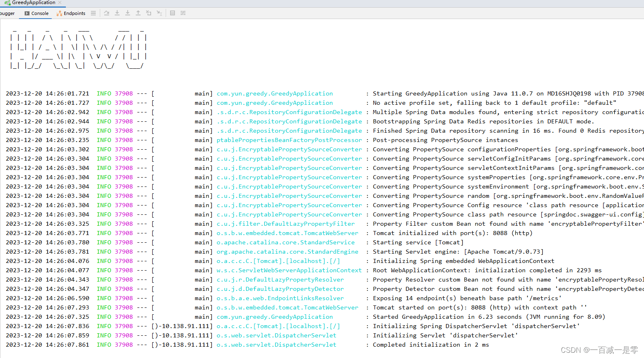Click timestamp 2023-12-20 14:26:06.590
Viewport: 644px width, 358px height.
47,298
